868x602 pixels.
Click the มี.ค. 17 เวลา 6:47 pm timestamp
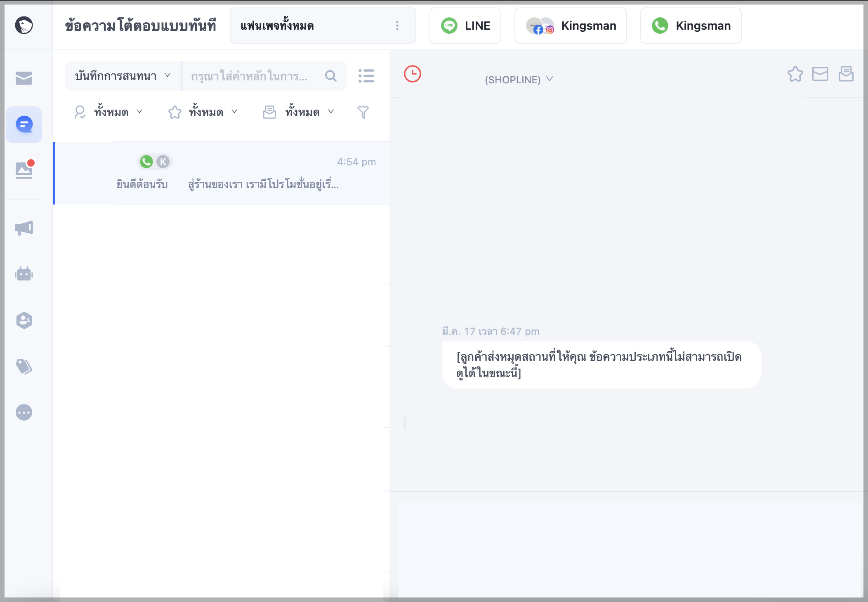(x=491, y=332)
